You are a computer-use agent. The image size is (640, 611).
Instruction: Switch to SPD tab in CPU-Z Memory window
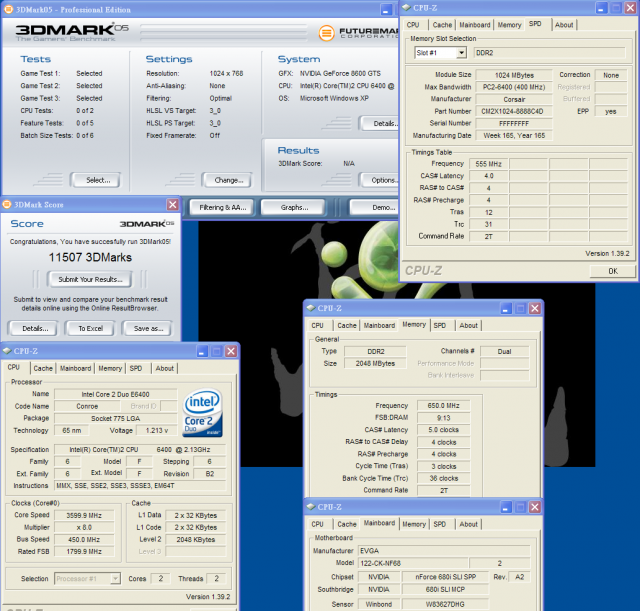(440, 326)
